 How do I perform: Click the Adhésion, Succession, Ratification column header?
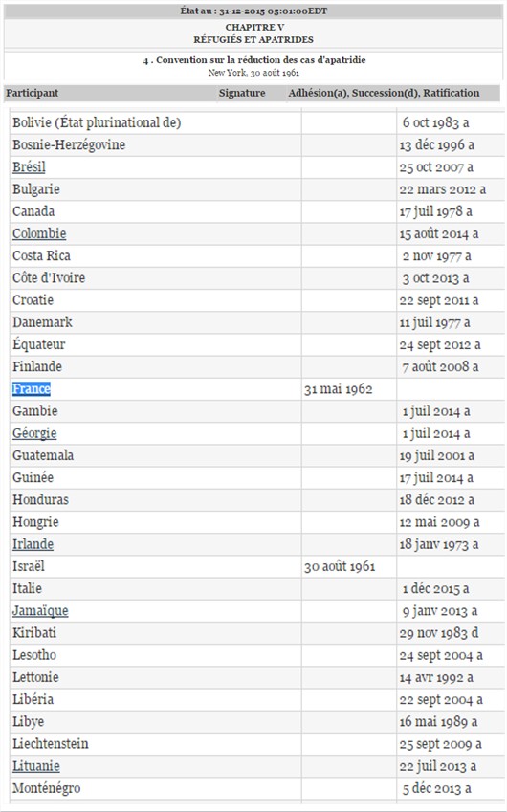[x=384, y=93]
